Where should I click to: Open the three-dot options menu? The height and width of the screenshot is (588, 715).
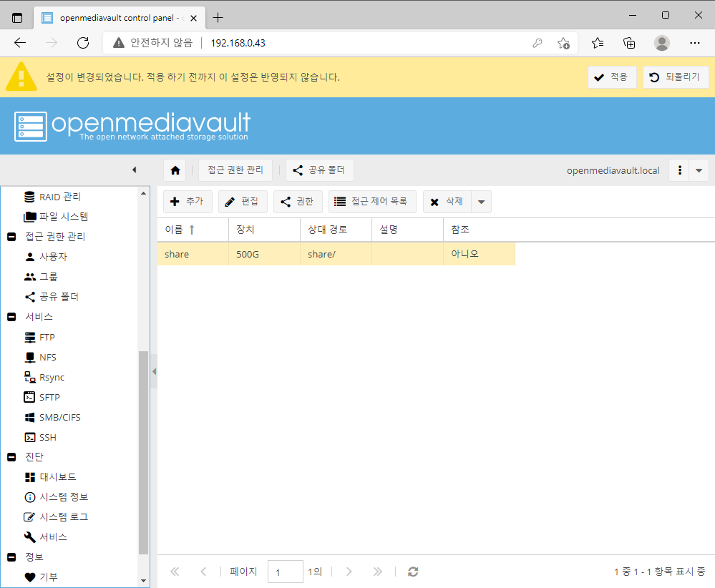tap(679, 170)
